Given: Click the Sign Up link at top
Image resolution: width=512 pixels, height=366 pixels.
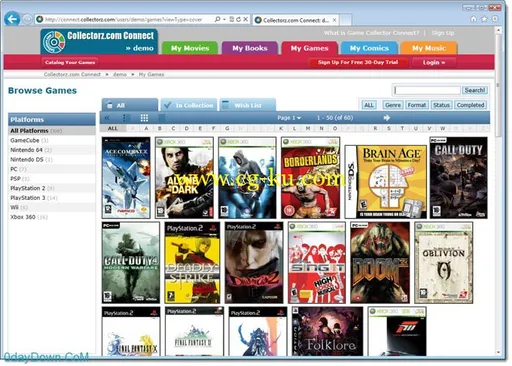Looking at the screenshot, I should 443,33.
